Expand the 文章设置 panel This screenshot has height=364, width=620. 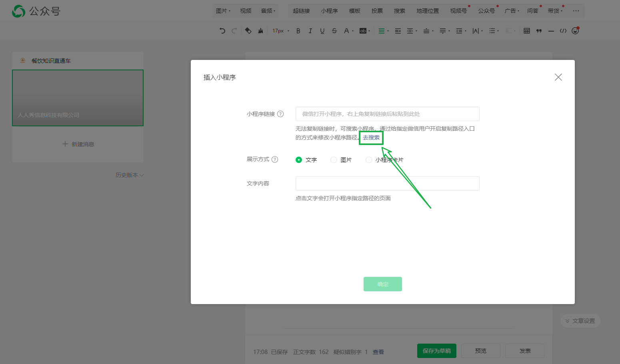580,321
